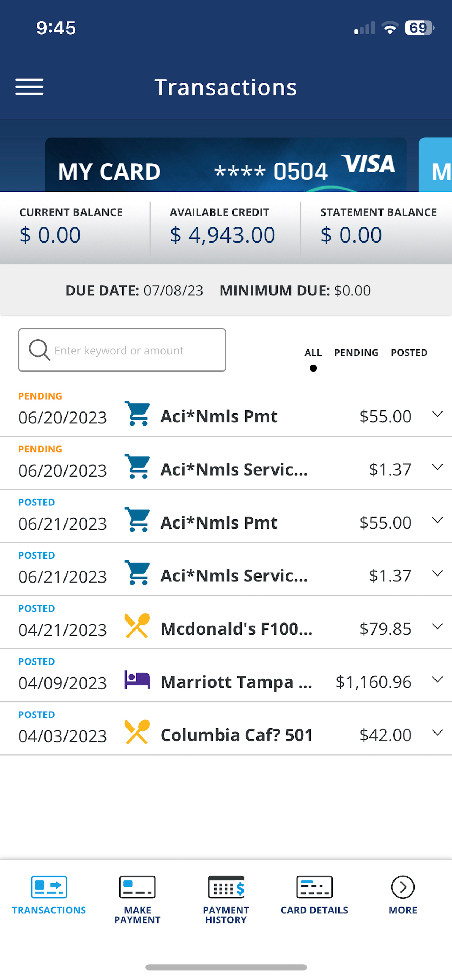Viewport: 452px width, 980px height.
Task: Click the search magnifier icon
Action: click(x=40, y=349)
